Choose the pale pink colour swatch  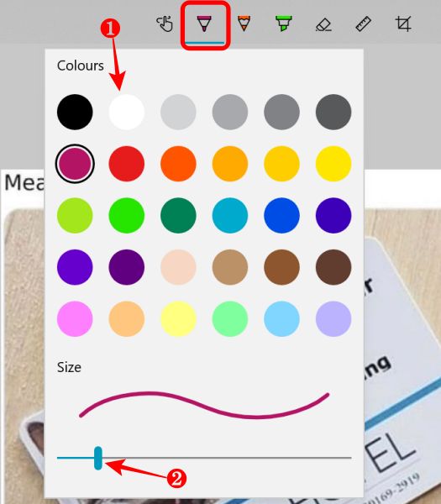pyautogui.click(x=178, y=267)
